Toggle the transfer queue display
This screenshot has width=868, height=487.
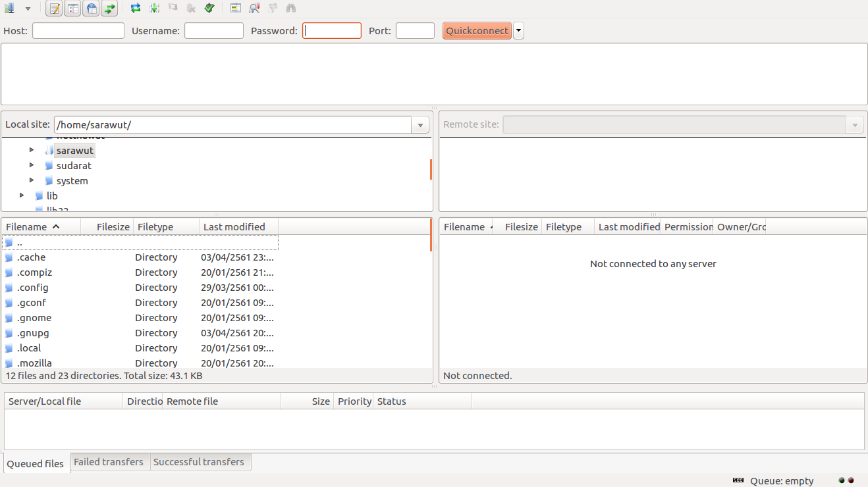click(x=109, y=9)
